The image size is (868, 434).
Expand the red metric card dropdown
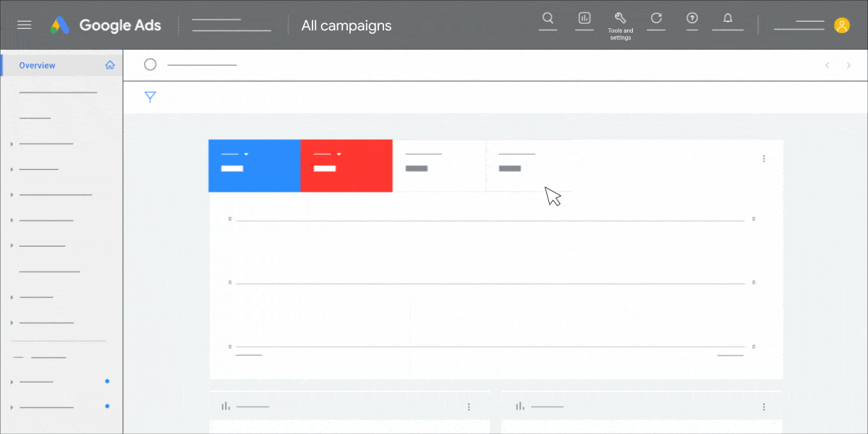pyautogui.click(x=338, y=153)
